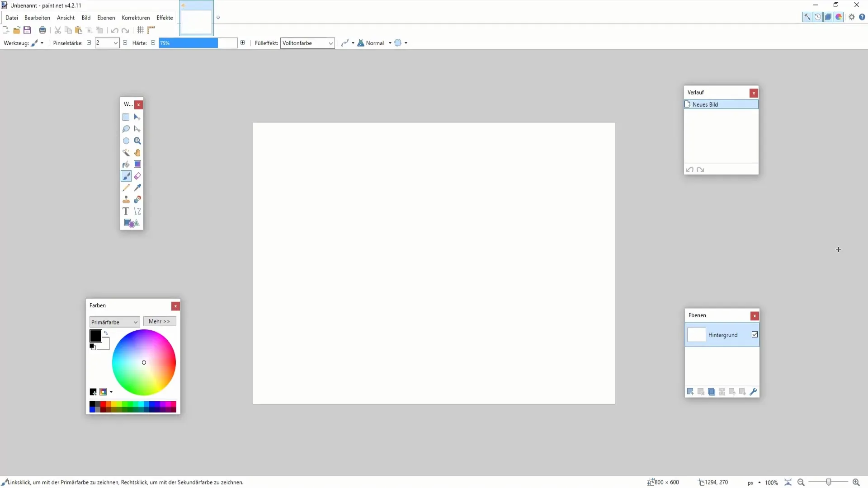The image size is (868, 488).
Task: Click the Mehr >> button
Action: point(160,321)
